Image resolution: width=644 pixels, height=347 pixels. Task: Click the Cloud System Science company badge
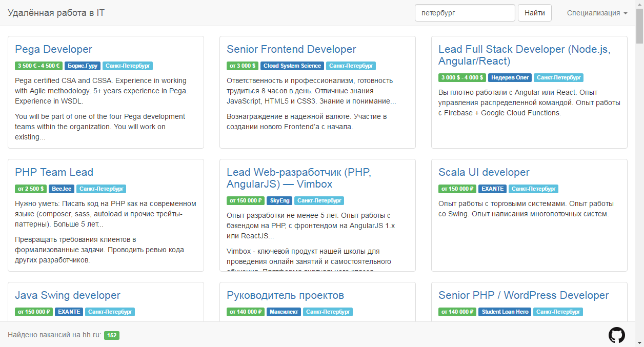(292, 66)
